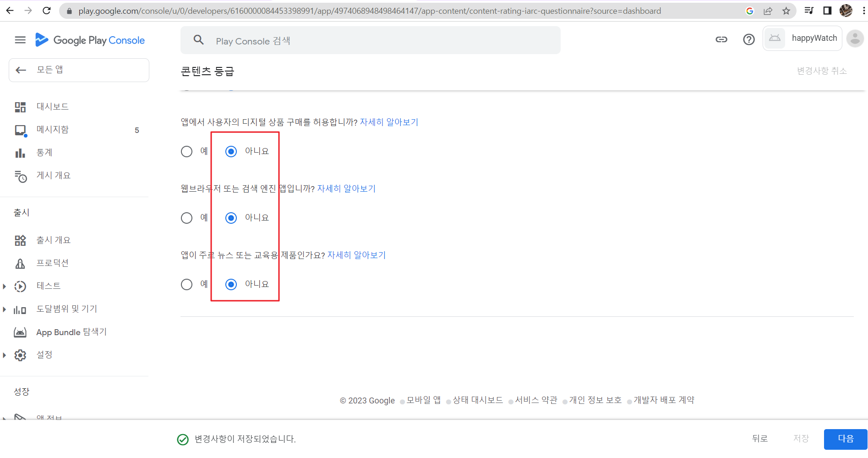Click the 테스트 play-circle icon
Screen dimensions: 868x458
[x=20, y=287]
